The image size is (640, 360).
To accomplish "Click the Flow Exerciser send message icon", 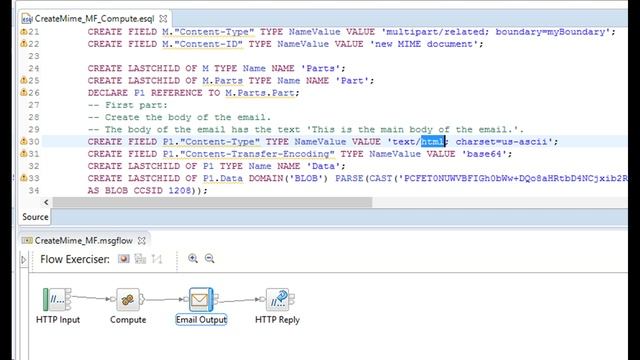I will tap(140, 259).
